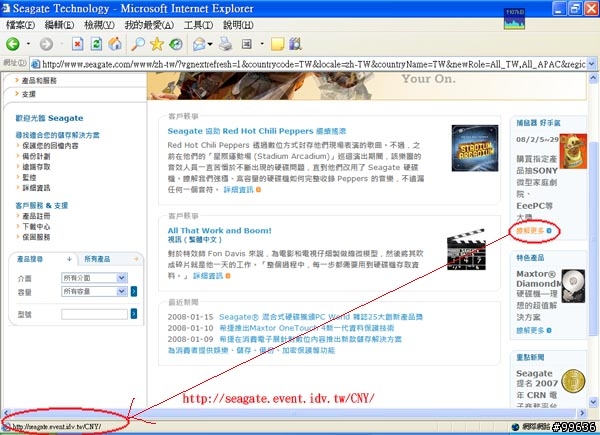Click the History/Media globe icon in the toolbar
This screenshot has height=435, width=600.
[x=176, y=44]
